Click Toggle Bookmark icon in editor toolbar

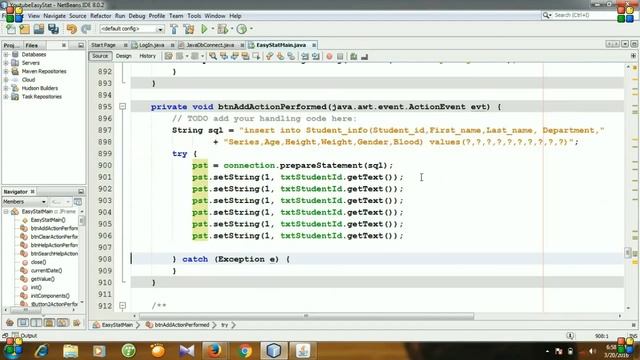click(291, 56)
